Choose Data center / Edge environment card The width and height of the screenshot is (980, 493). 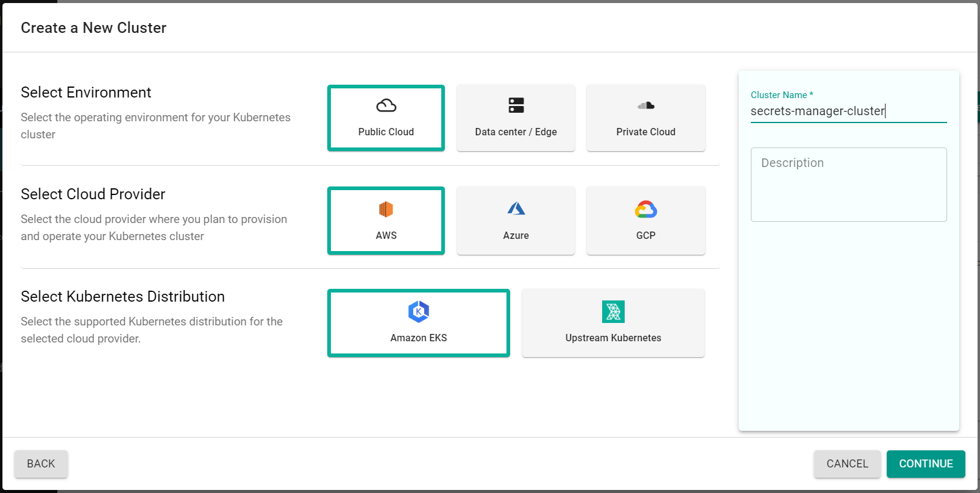pos(516,118)
